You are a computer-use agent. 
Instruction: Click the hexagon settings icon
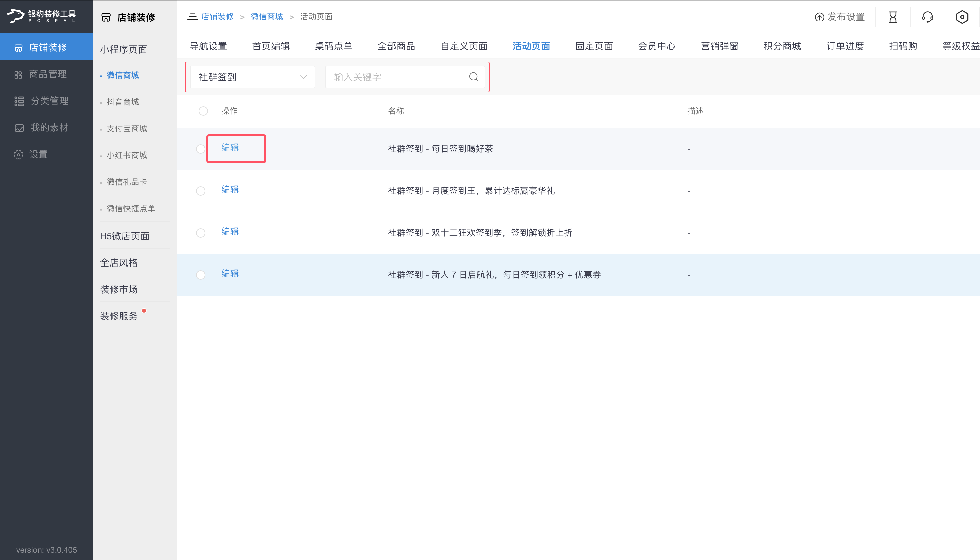point(962,17)
